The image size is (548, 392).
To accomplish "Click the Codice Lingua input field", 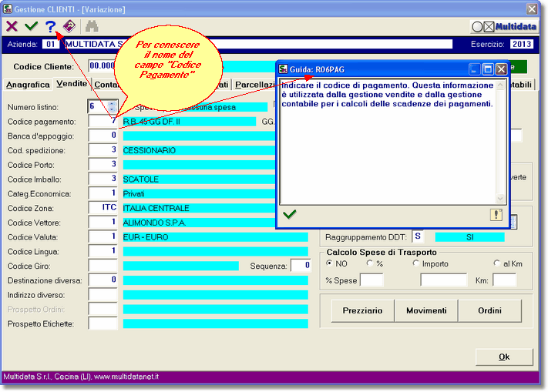I will (103, 251).
